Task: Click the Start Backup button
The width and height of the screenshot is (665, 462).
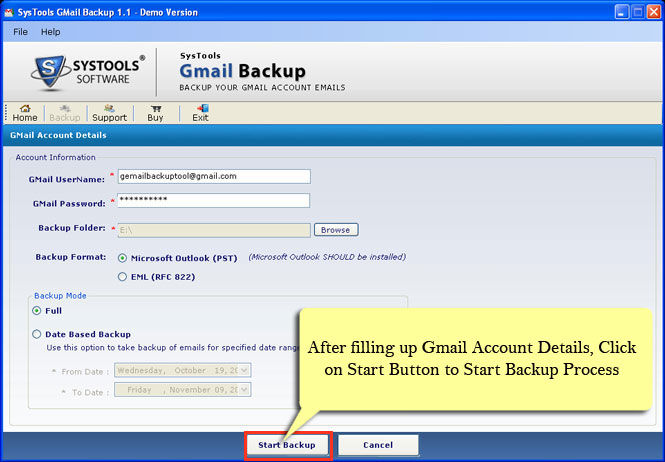Action: tap(287, 445)
